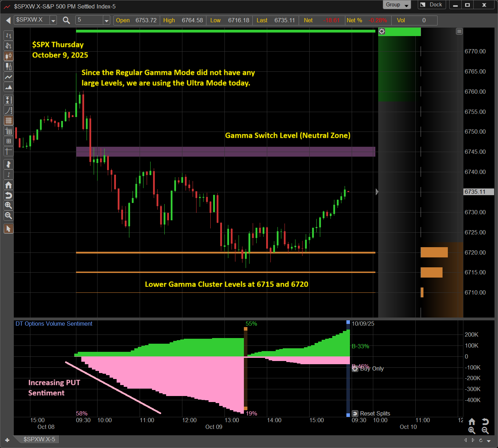Image resolution: width=498 pixels, height=448 pixels.
Task: Toggle the Buy Only gear option
Action: click(x=355, y=369)
